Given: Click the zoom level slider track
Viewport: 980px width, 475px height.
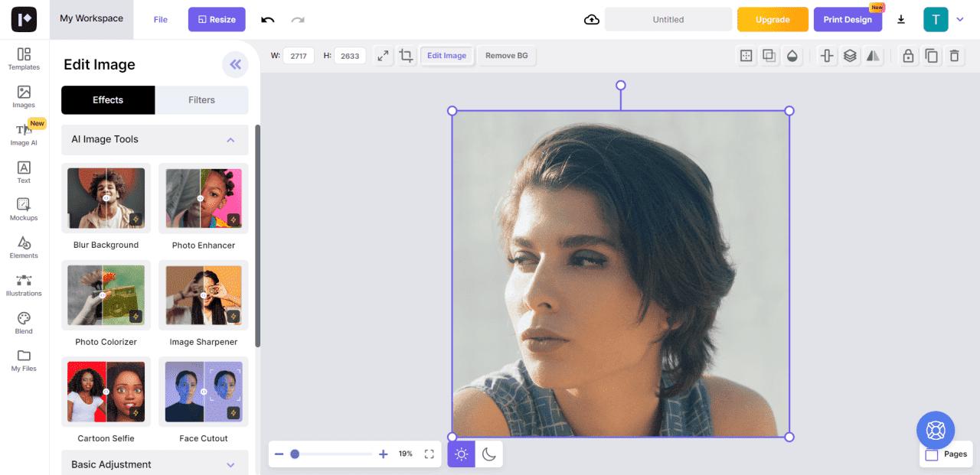Looking at the screenshot, I should (x=337, y=454).
